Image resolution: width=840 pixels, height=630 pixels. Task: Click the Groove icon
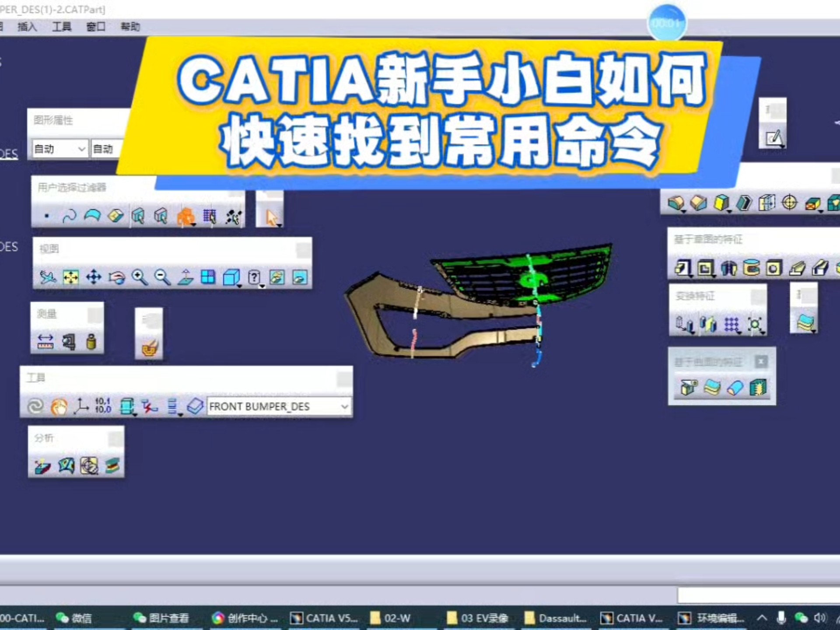click(751, 268)
